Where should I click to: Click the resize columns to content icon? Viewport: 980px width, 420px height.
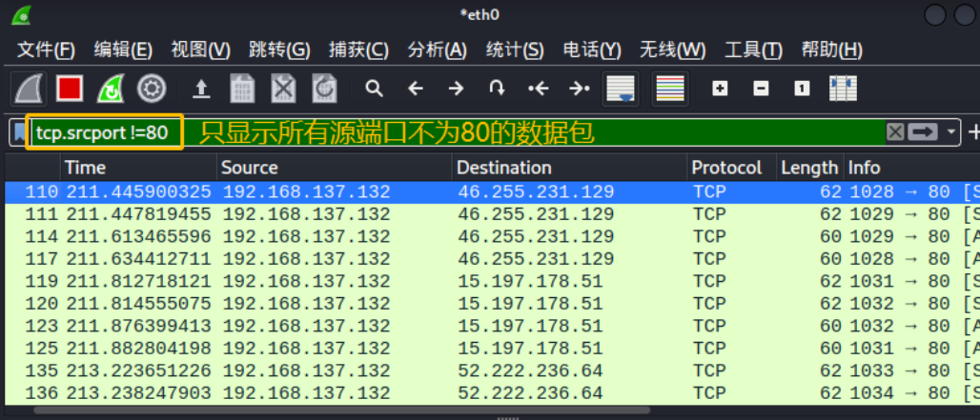click(843, 89)
